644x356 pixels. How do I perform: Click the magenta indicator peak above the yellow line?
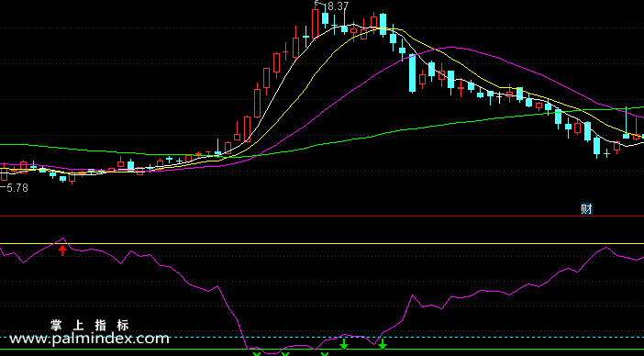62,239
